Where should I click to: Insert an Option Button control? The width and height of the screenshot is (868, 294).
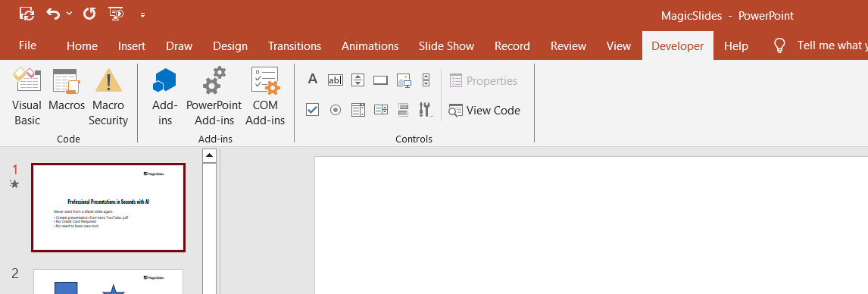tap(336, 110)
